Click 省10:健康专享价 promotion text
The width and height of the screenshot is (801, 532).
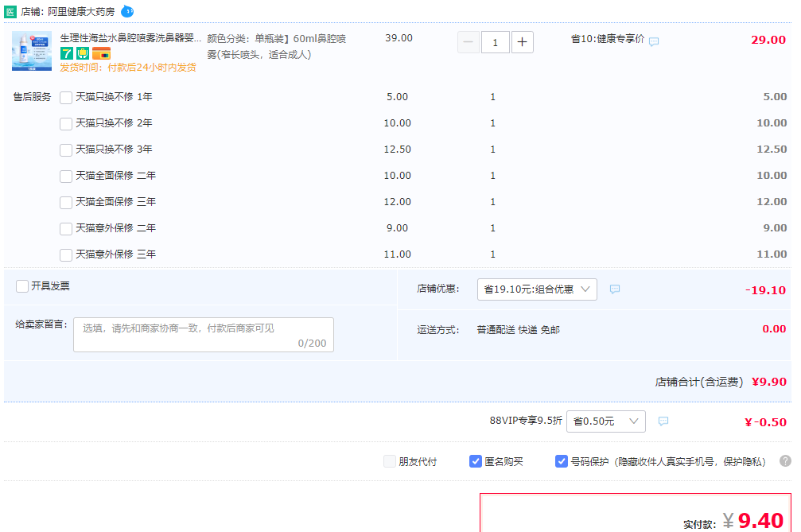point(608,39)
